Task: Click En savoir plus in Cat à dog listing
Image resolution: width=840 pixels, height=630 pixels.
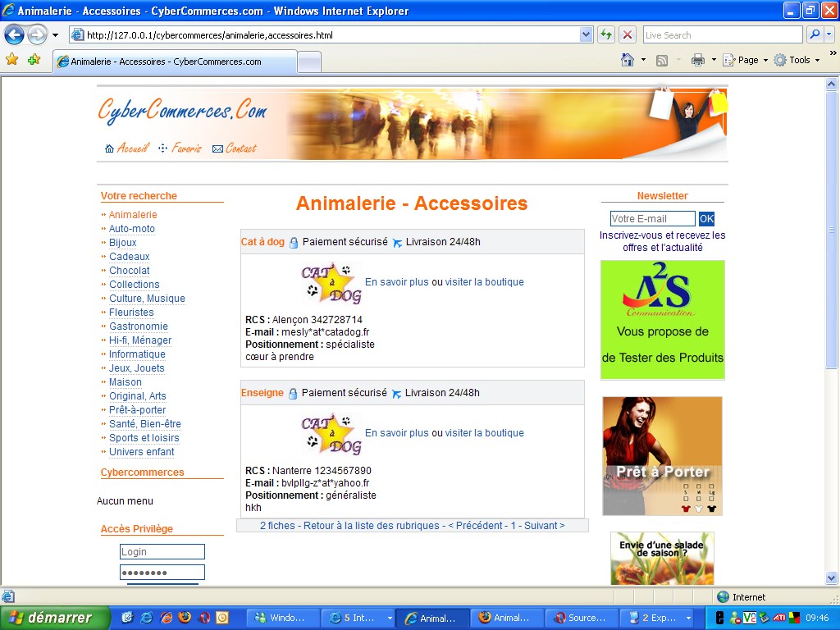Action: (x=396, y=282)
